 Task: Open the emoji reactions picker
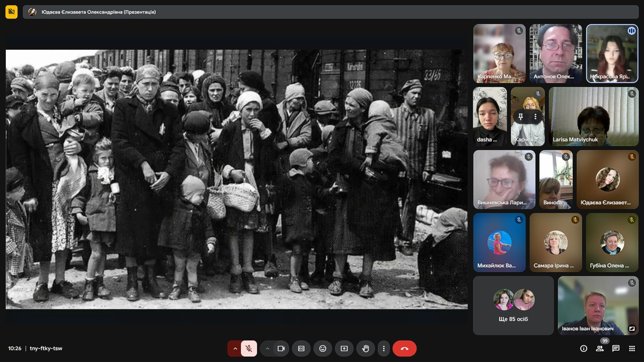coord(323,349)
